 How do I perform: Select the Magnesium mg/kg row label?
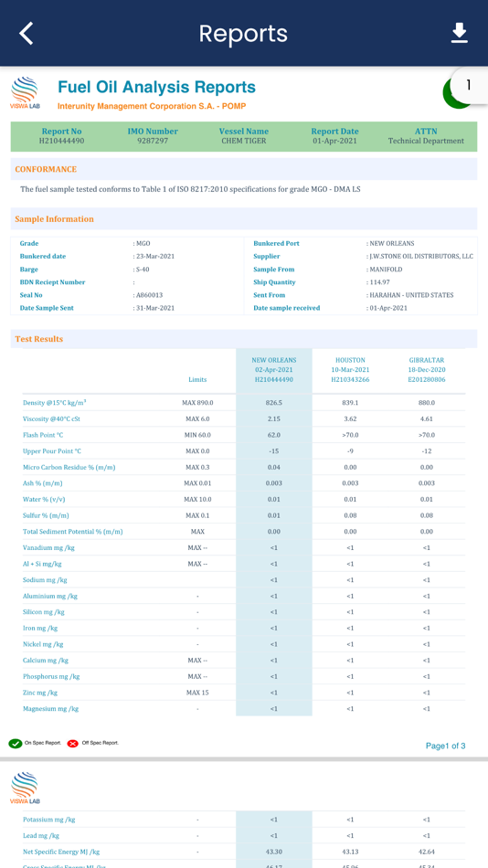(50, 709)
